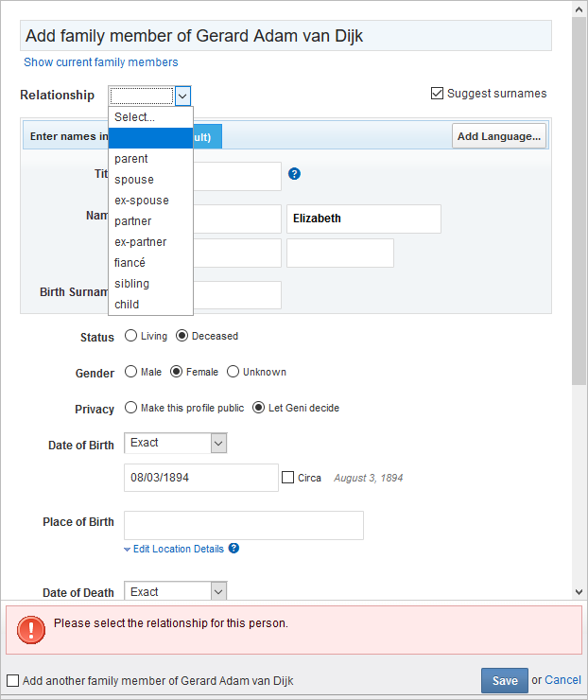588x700 pixels.
Task: Collapse the Relationship dropdown arrow
Action: pyautogui.click(x=183, y=96)
